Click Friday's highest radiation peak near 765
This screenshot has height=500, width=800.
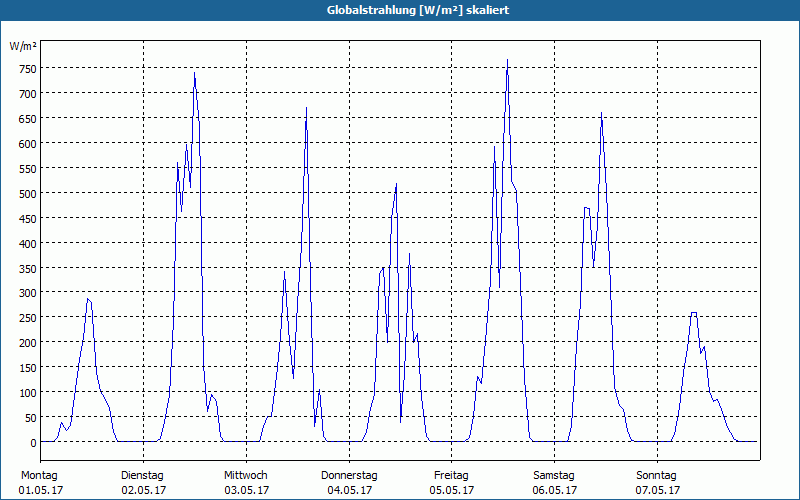(x=507, y=60)
